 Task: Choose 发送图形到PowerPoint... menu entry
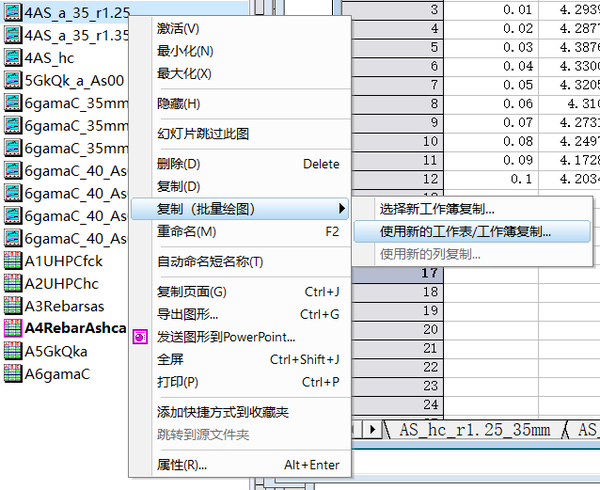tap(240, 337)
